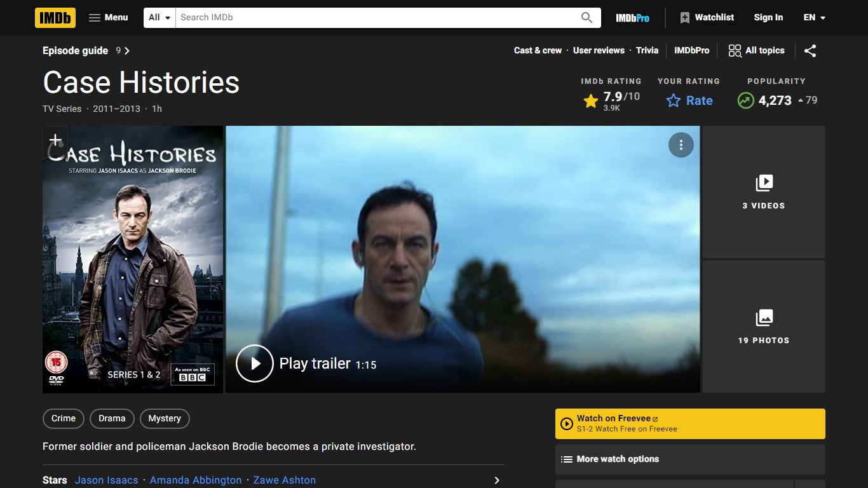Image resolution: width=868 pixels, height=488 pixels.
Task: Open the All topics grid menu
Action: [x=756, y=51]
